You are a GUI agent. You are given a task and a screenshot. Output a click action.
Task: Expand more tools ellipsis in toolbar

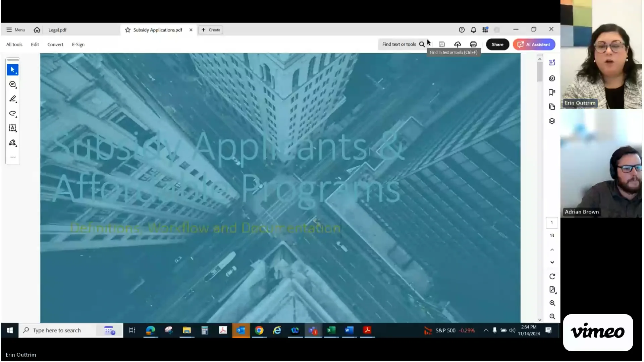pos(13,157)
